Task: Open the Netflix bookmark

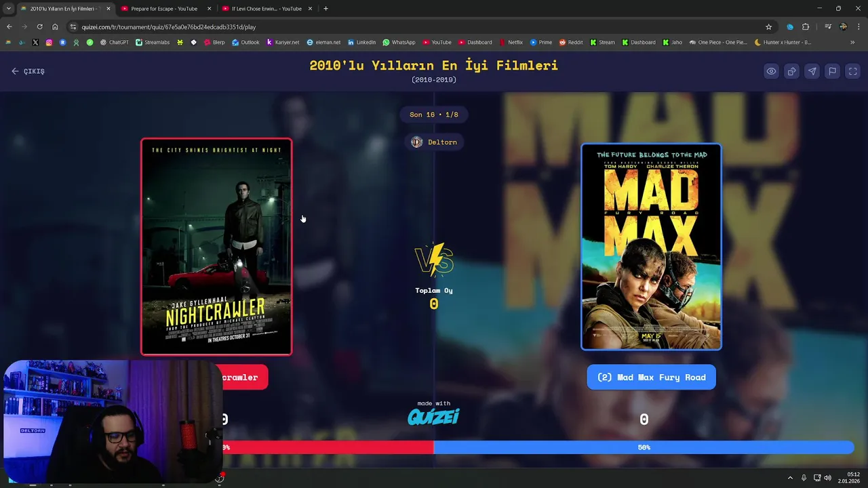Action: (x=511, y=42)
